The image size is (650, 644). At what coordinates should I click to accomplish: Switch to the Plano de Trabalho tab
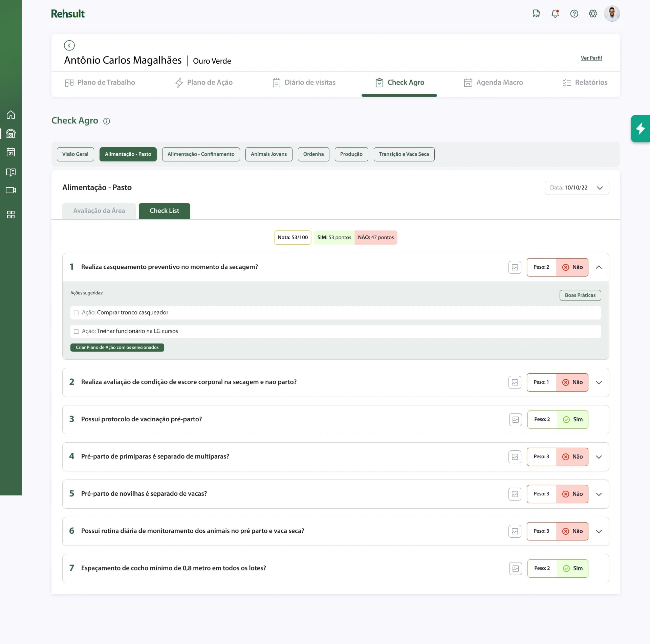[100, 83]
